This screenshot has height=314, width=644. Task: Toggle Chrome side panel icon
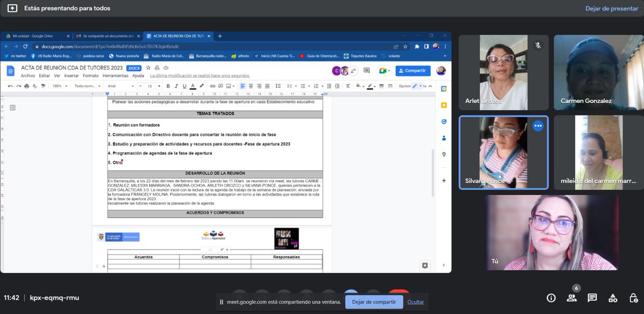click(x=426, y=47)
